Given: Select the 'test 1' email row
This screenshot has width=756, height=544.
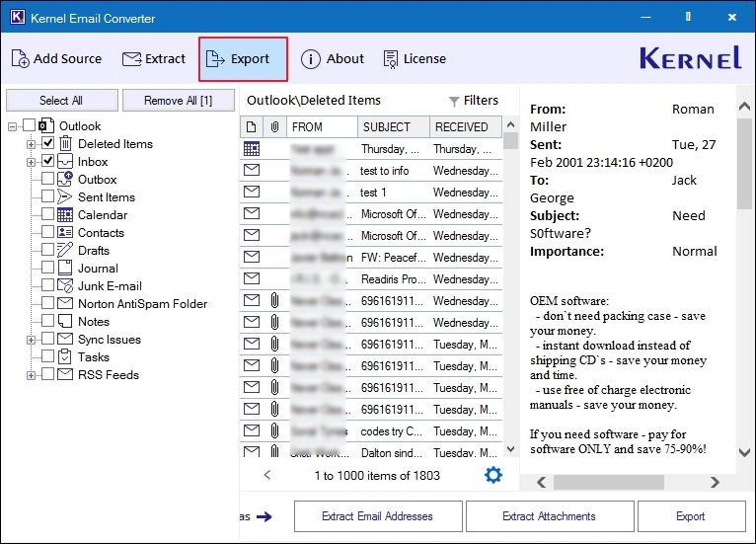Looking at the screenshot, I should (371, 192).
